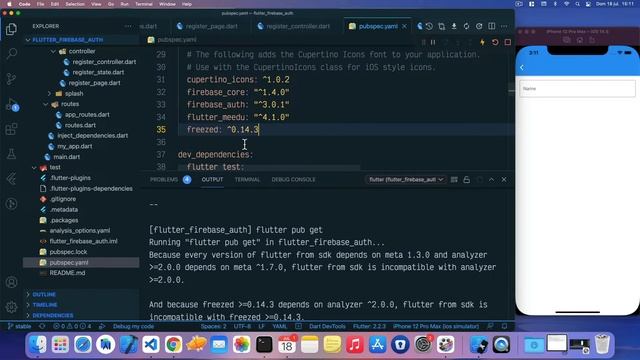Image resolution: width=640 pixels, height=360 pixels.
Task: Open app_routes.dart file
Action: click(x=87, y=115)
